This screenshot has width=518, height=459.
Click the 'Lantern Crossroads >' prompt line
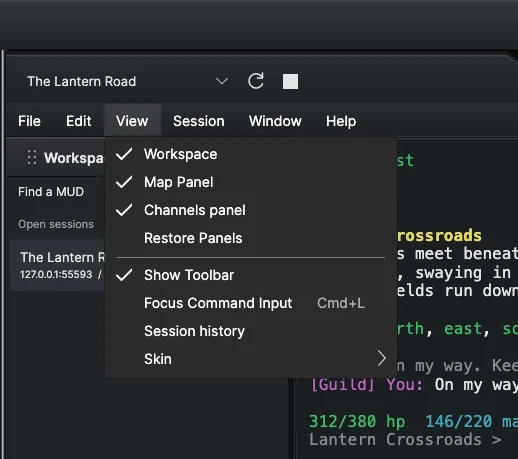coord(405,440)
